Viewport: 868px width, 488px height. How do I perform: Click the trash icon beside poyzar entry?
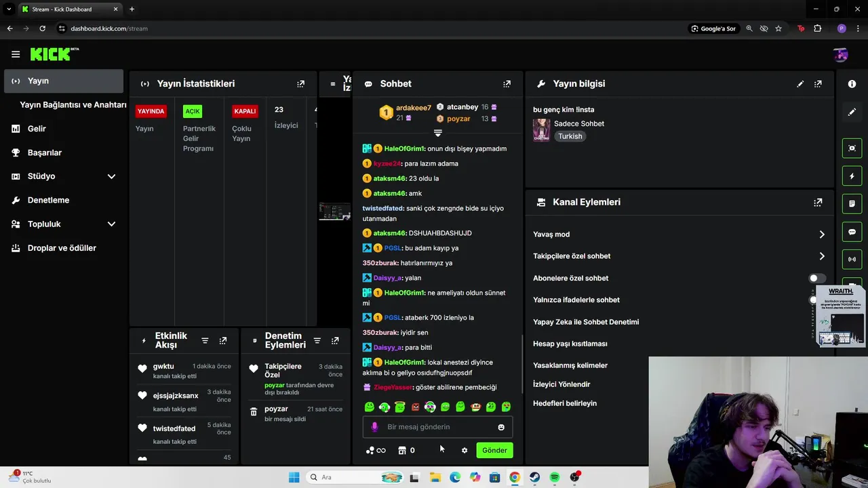coord(254,411)
